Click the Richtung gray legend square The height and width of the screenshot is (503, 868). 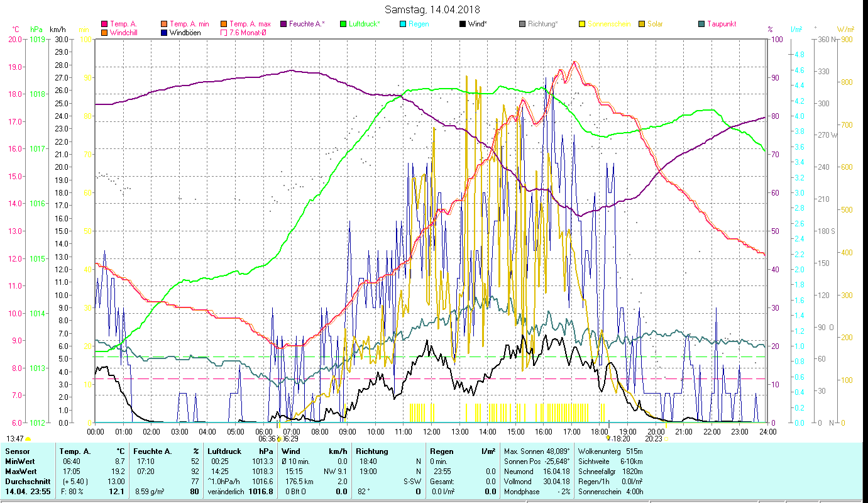(x=522, y=24)
